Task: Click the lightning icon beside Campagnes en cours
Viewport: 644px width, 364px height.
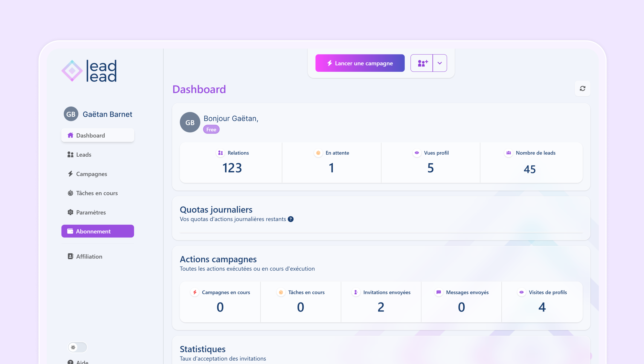Action: 195,292
